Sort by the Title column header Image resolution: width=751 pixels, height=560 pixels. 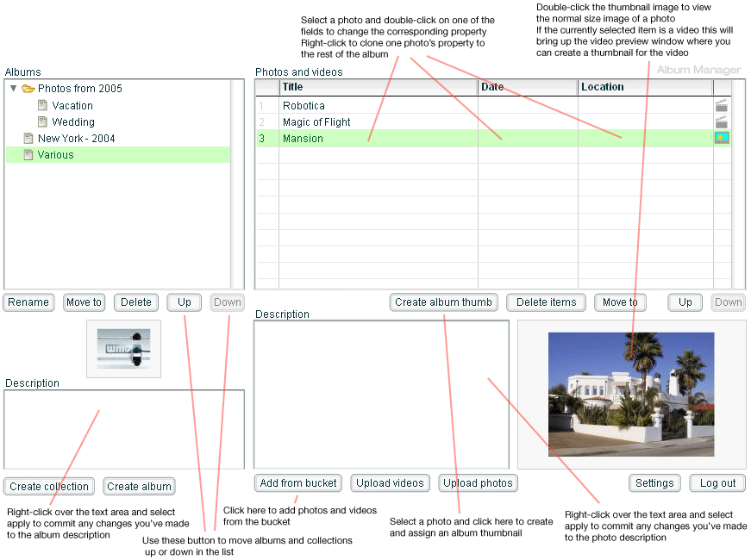[379, 87]
